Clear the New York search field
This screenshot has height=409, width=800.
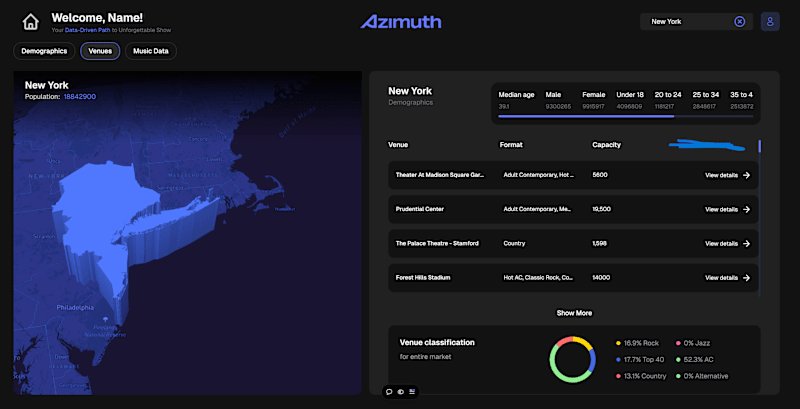click(x=739, y=21)
